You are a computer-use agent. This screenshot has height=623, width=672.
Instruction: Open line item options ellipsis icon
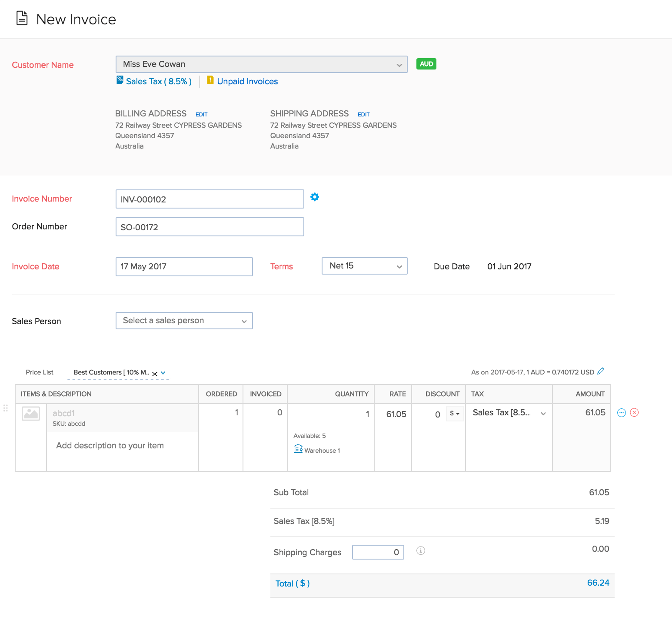click(621, 412)
